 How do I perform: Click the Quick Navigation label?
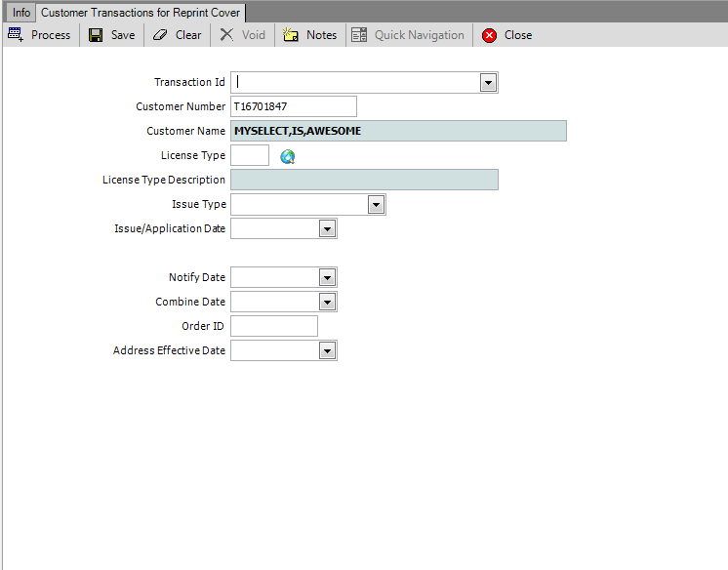[x=420, y=35]
